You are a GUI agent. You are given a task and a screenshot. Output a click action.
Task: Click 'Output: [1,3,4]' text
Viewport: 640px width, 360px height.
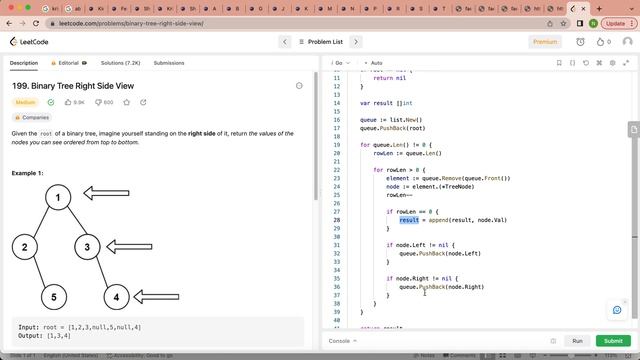(x=44, y=336)
